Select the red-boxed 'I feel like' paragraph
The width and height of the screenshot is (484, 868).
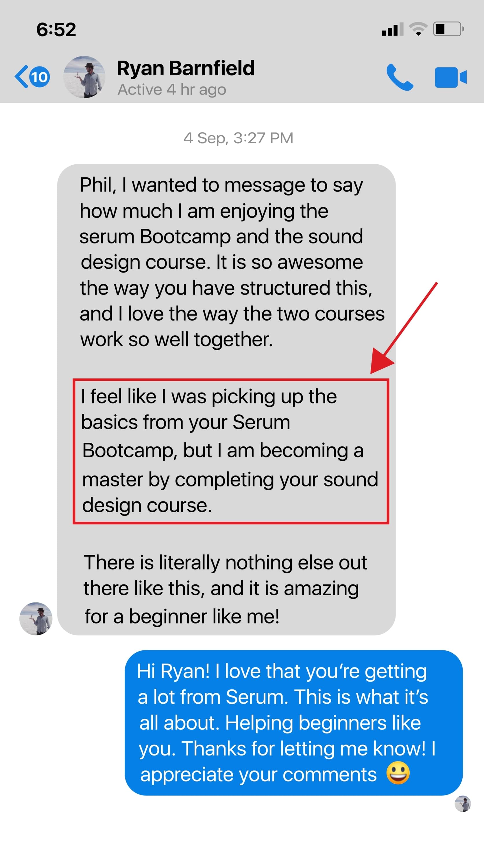[x=231, y=451]
